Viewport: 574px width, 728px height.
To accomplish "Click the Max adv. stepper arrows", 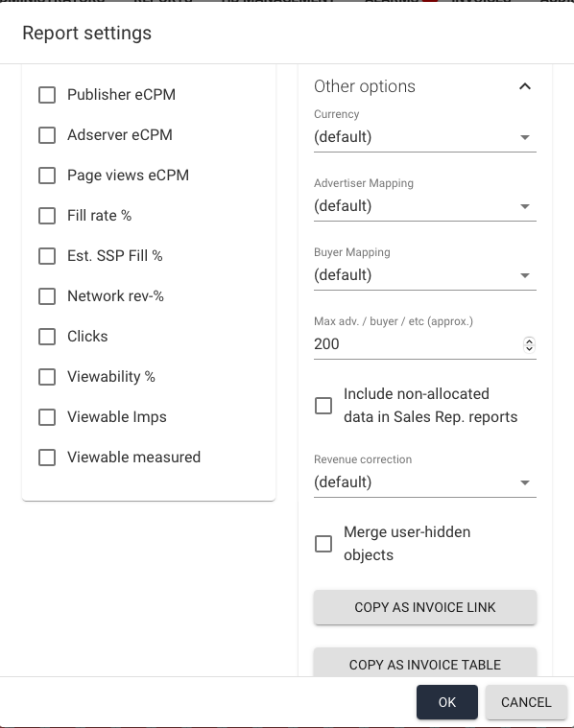I will 529,344.
